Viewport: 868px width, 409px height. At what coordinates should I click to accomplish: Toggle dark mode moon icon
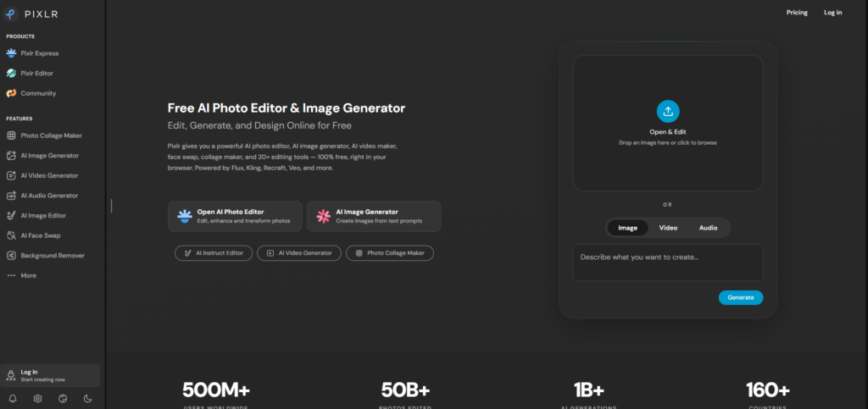point(87,399)
